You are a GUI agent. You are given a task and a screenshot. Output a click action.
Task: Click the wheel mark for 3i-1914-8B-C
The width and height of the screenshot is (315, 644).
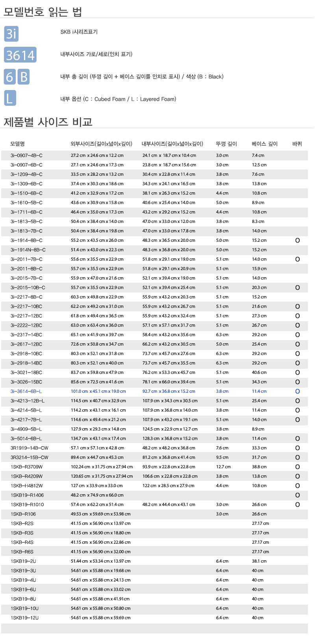[297, 241]
